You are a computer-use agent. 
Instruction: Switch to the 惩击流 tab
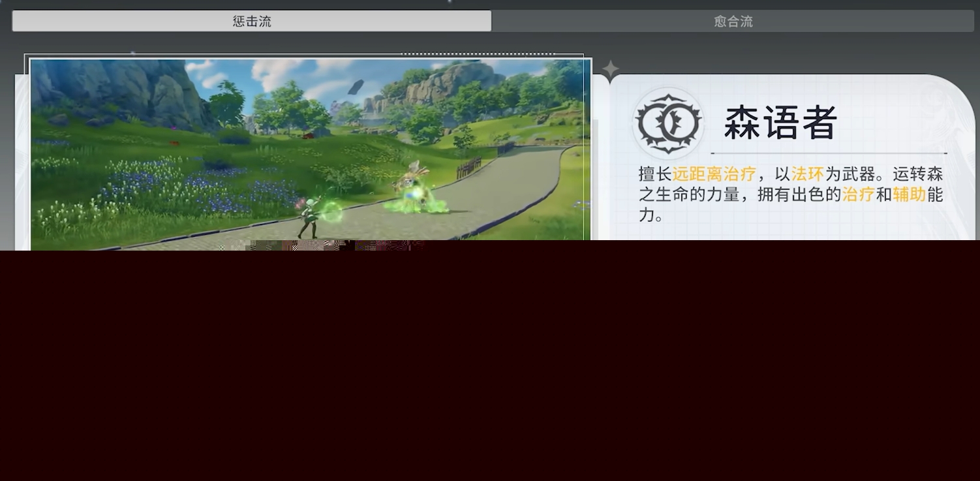252,21
